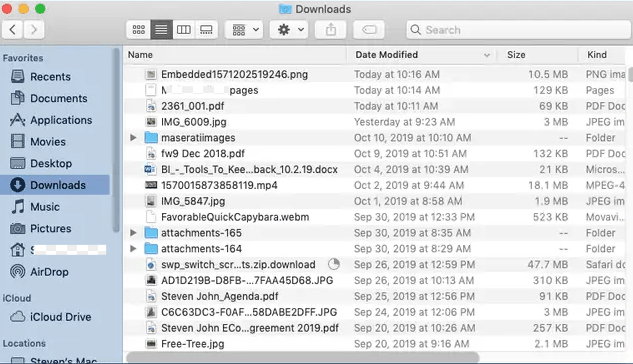Select Embedded157120251924​6.png file icon
Viewport: 633px width, 364px height.
click(x=151, y=74)
